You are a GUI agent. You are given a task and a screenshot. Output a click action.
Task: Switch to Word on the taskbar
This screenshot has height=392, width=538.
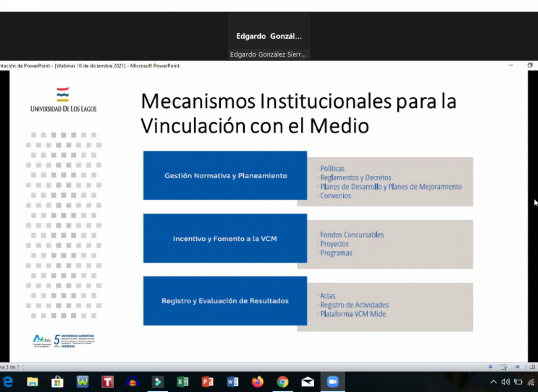tap(233, 382)
